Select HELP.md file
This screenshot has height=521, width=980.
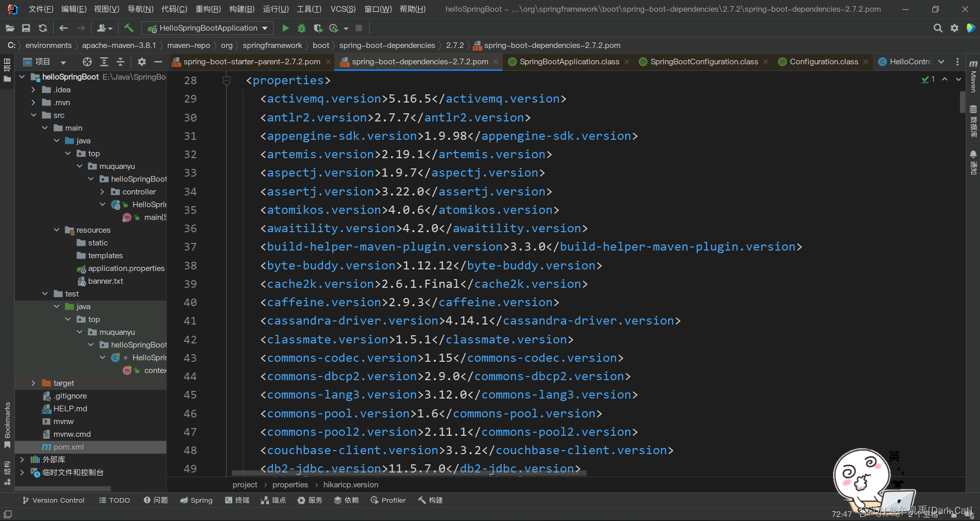(70, 409)
